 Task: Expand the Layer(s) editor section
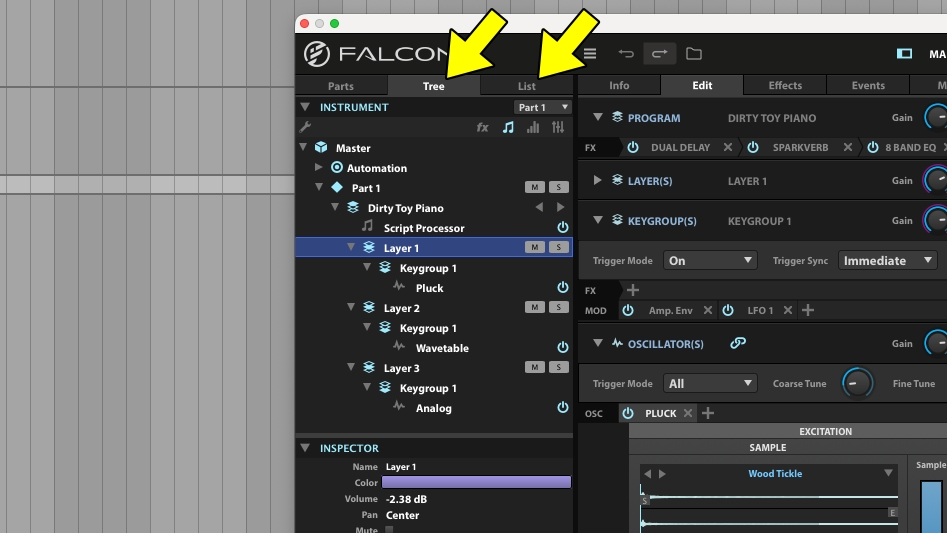[x=597, y=180]
